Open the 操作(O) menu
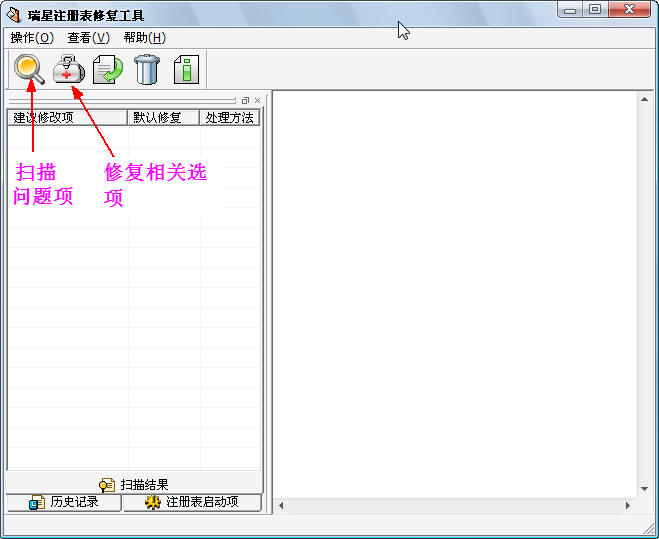The width and height of the screenshot is (659, 539). [32, 38]
